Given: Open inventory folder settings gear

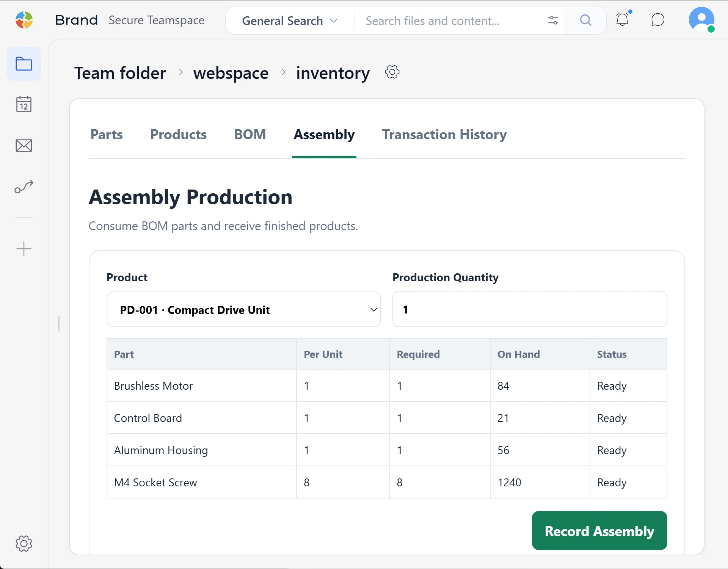Looking at the screenshot, I should 392,72.
